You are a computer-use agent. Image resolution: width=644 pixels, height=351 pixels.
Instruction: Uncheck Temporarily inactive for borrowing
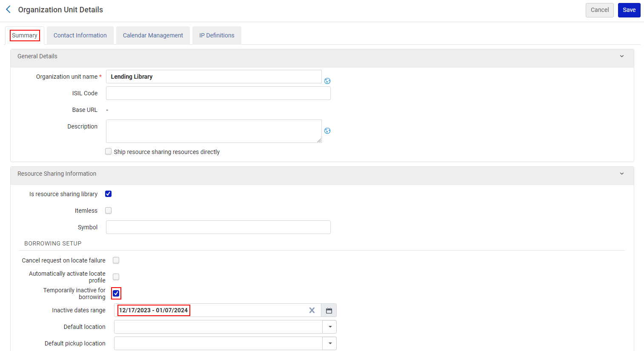point(116,294)
